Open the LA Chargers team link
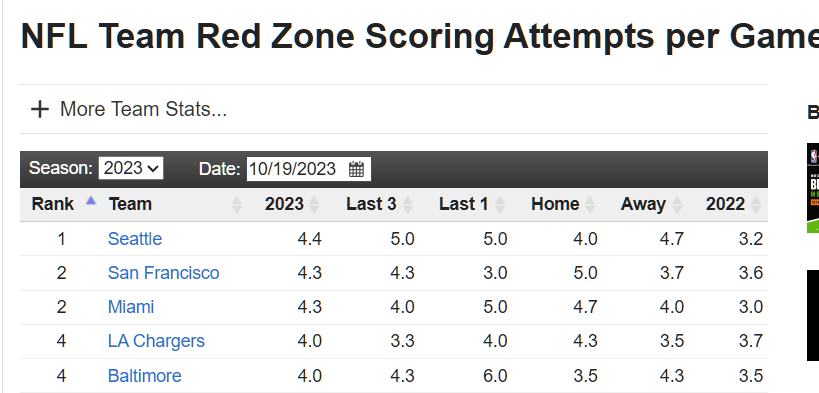819x393 pixels. (x=156, y=341)
